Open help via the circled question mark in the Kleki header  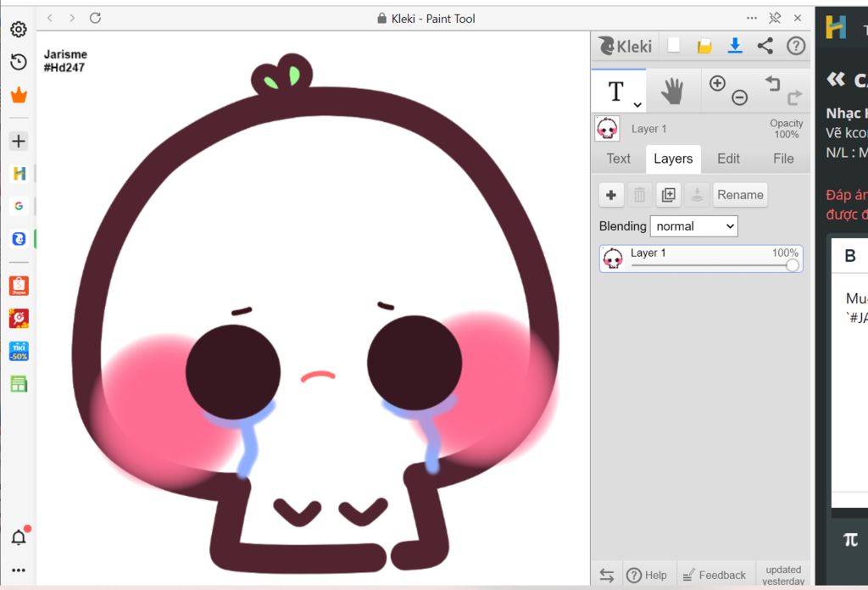(x=796, y=46)
